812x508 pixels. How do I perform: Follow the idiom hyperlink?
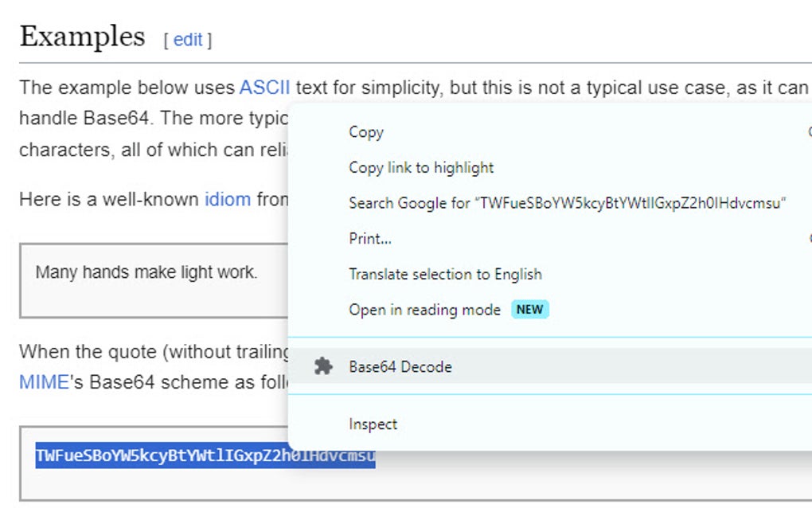226,199
